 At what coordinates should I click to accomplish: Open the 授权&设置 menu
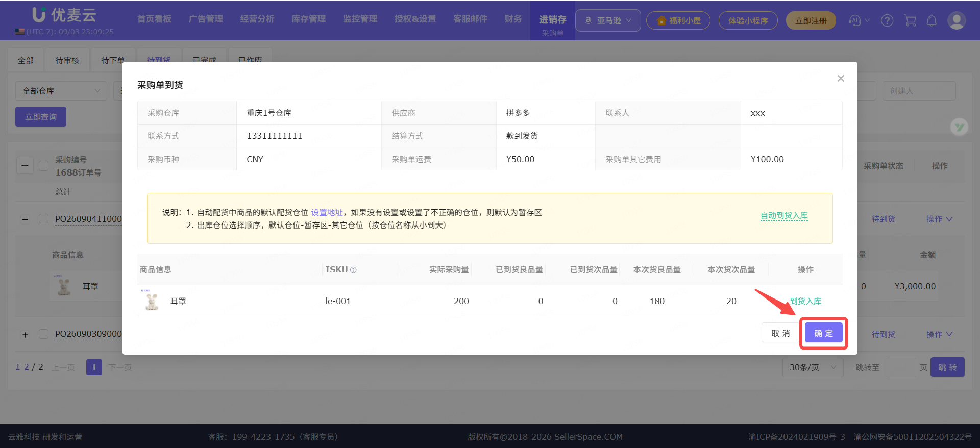(415, 19)
